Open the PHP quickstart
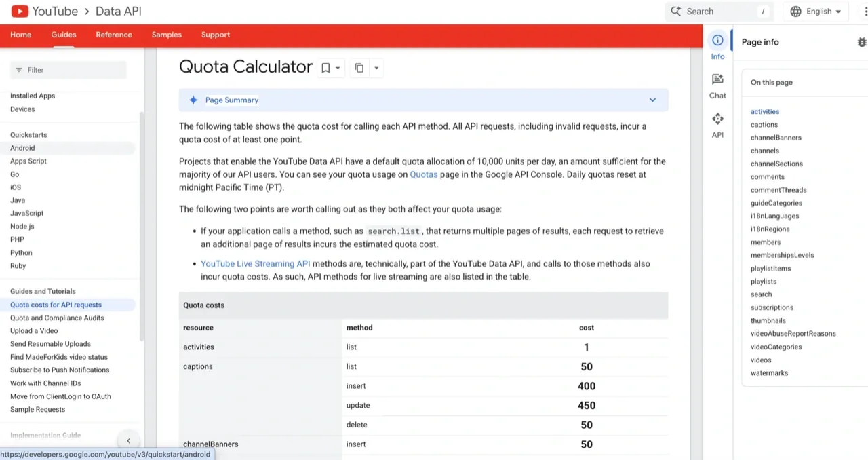Image resolution: width=868 pixels, height=460 pixels. tap(17, 239)
